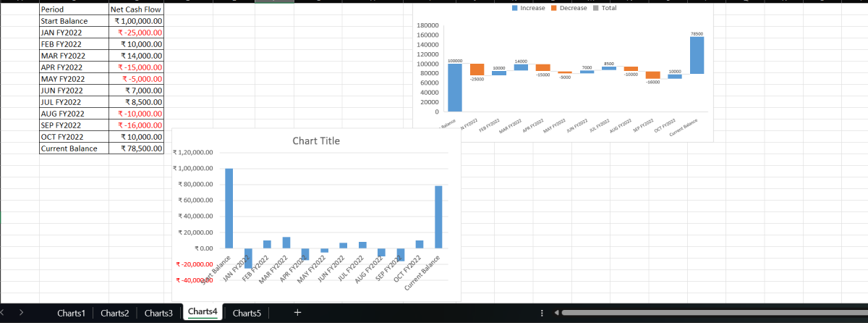Viewport: 868px width, 323px height.
Task: Click the three-dot sheet tab options handle
Action: [x=542, y=313]
